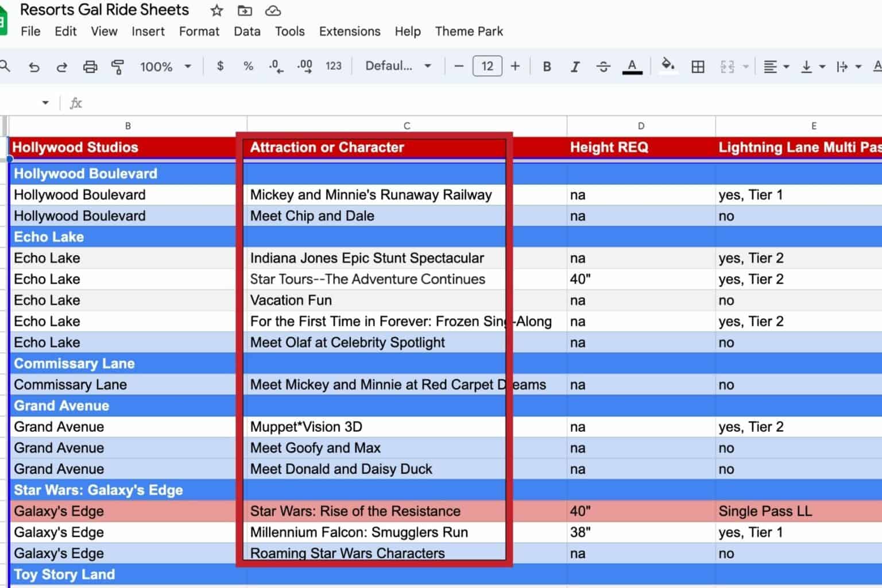Toggle bold formatting
Image resolution: width=882 pixels, height=588 pixels.
point(547,67)
